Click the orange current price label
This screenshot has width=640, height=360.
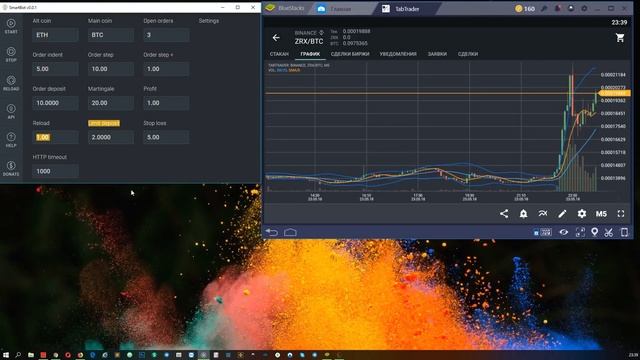pyautogui.click(x=614, y=93)
